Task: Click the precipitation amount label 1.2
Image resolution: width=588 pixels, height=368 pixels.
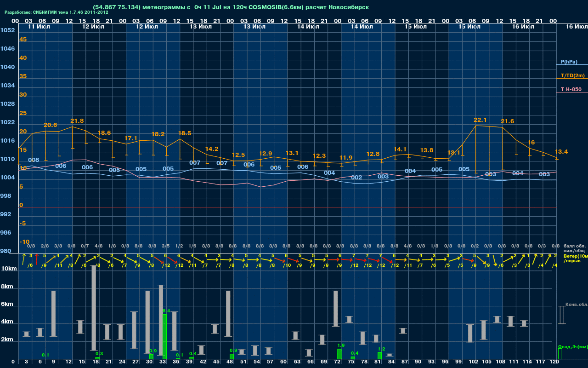Action: 381,349
